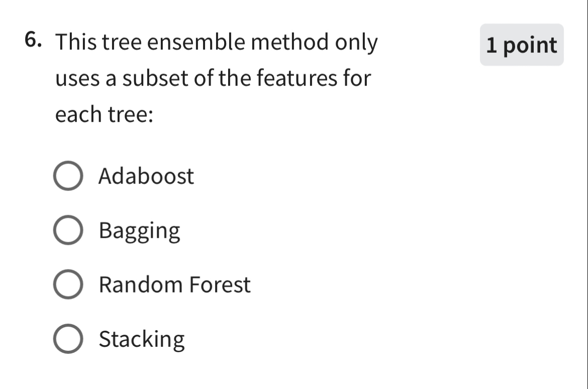Select the Bagging radio button
This screenshot has width=588, height=389.
click(x=68, y=230)
